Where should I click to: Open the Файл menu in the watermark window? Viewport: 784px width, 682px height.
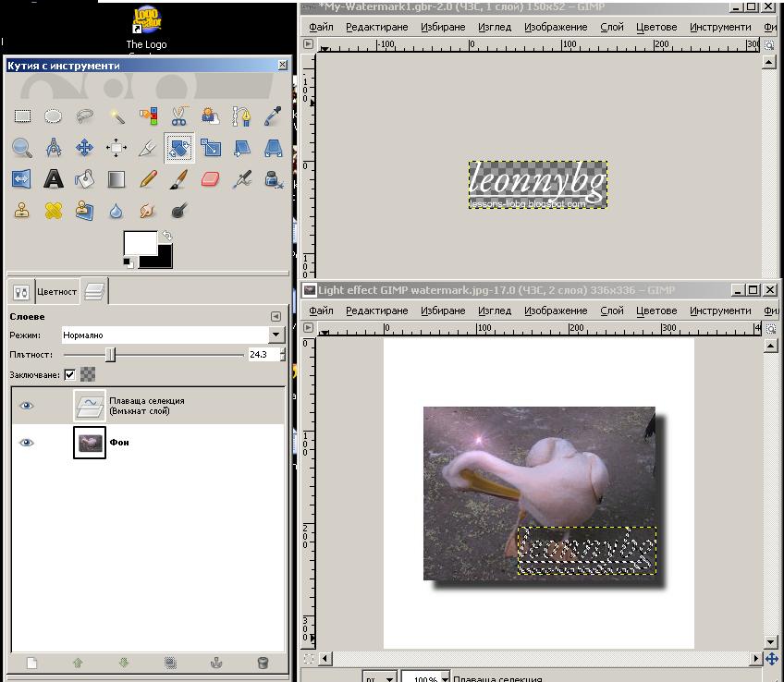[x=320, y=27]
